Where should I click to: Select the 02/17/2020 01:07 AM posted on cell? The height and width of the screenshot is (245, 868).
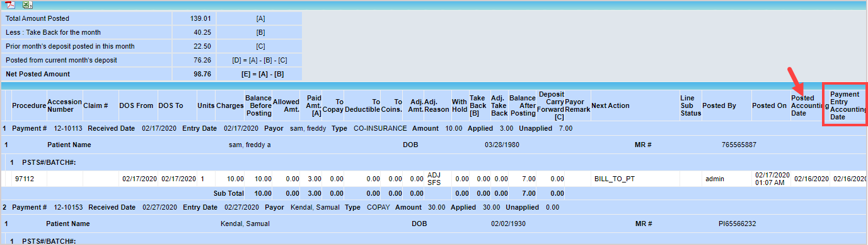pyautogui.click(x=772, y=179)
